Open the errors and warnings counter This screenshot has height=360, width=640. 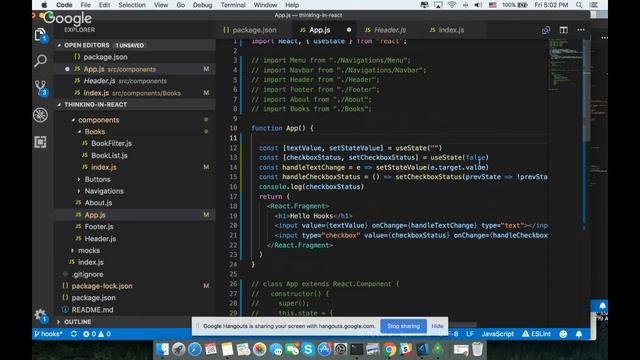click(97, 334)
